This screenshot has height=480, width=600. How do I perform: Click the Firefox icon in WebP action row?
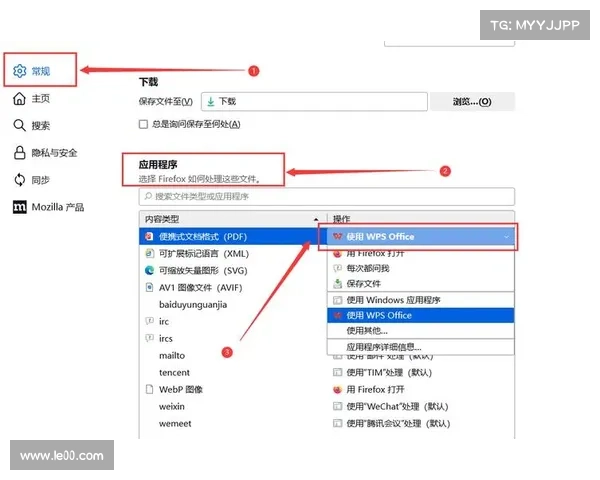coord(338,390)
